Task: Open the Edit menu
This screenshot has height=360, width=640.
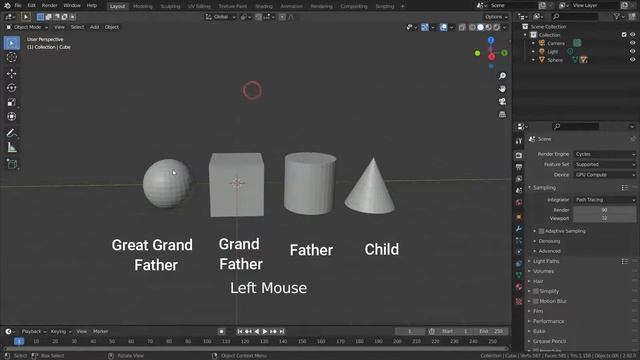Action: coord(31,6)
